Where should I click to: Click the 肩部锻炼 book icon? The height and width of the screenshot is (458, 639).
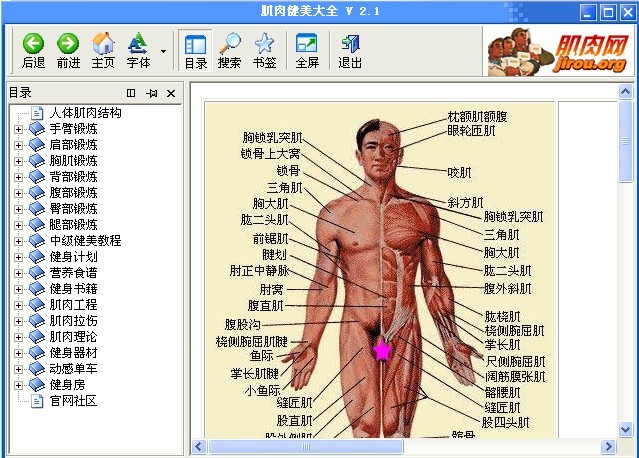point(37,145)
